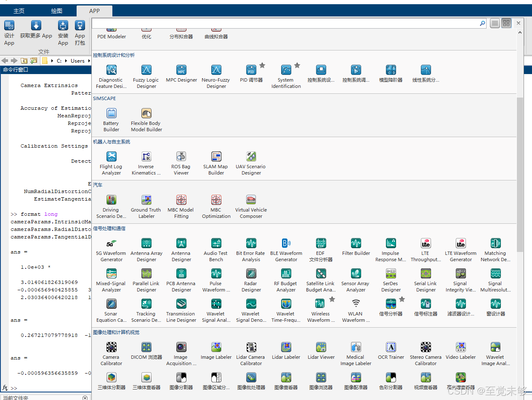Go up one folder level

[x=24, y=61]
